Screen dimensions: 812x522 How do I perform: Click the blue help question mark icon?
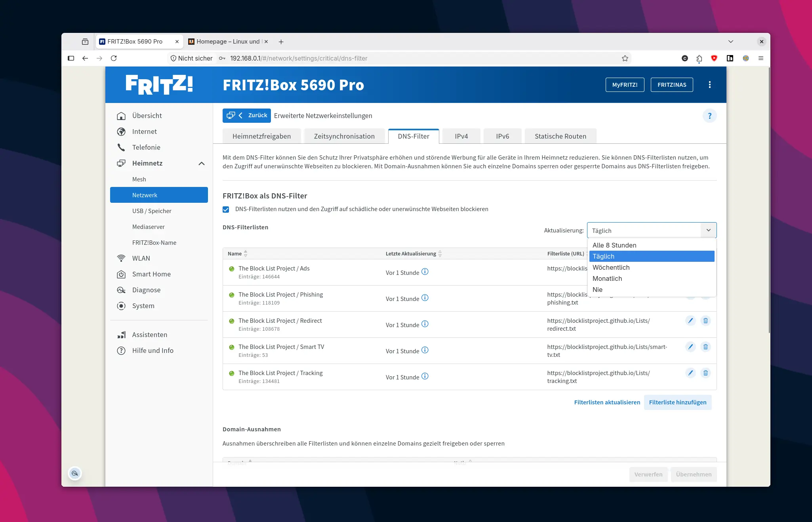709,116
